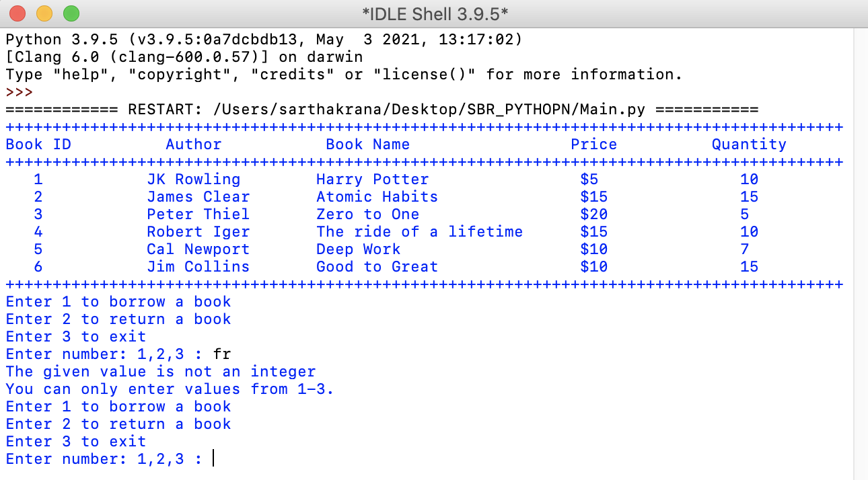Click the Author column header text
The image size is (868, 480).
click(x=194, y=145)
